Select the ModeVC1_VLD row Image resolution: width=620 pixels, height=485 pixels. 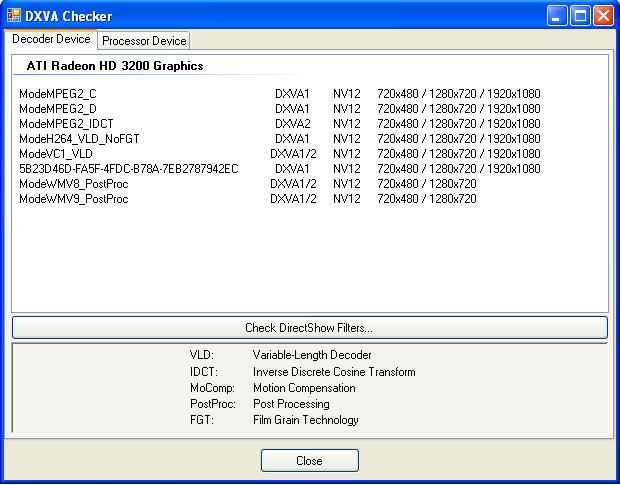click(x=280, y=154)
